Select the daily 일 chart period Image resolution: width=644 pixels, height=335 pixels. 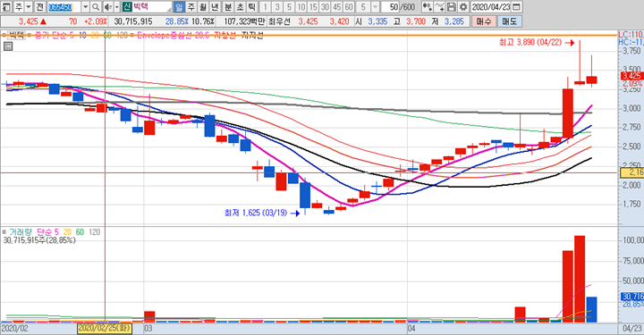[x=179, y=7]
